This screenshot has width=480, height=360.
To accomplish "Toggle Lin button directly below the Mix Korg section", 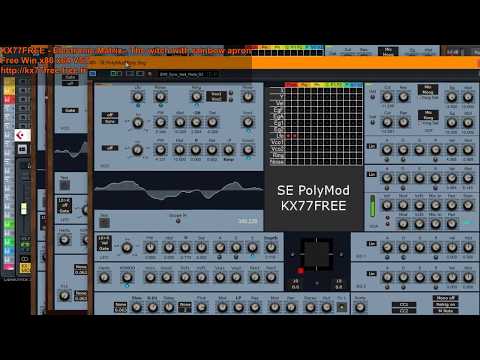I will point(372,146).
